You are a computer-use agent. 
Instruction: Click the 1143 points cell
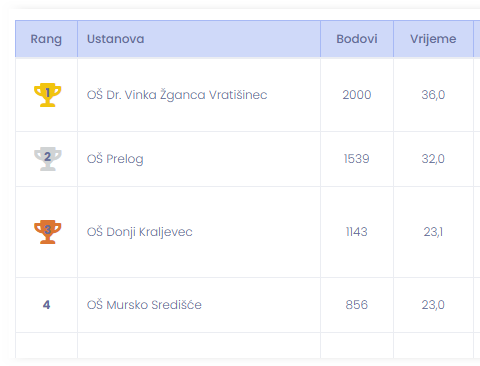pyautogui.click(x=357, y=232)
